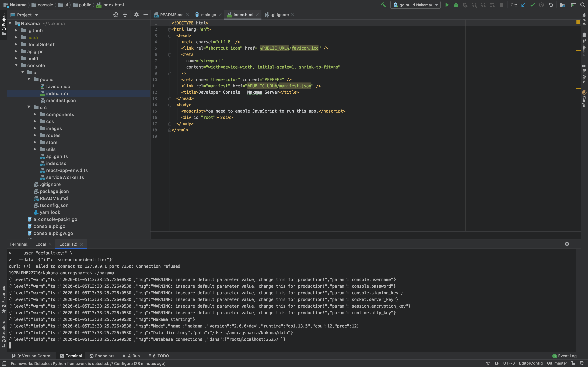
Task: Select opened file with the crosshair icon
Action: click(x=116, y=15)
